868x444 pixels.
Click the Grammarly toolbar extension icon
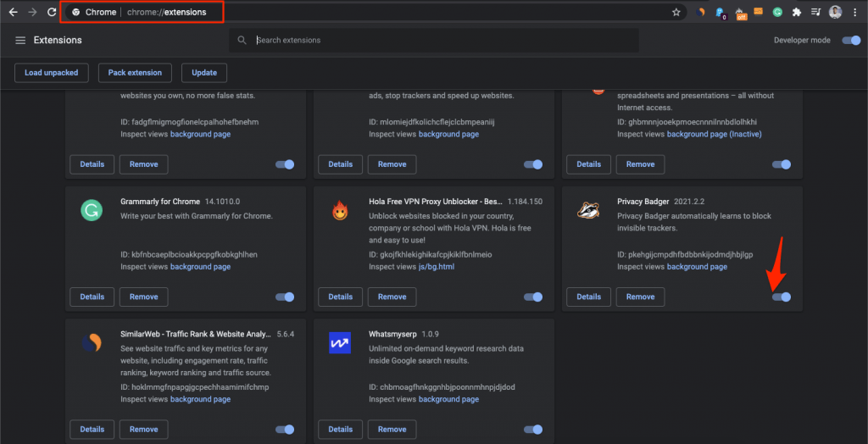(777, 13)
